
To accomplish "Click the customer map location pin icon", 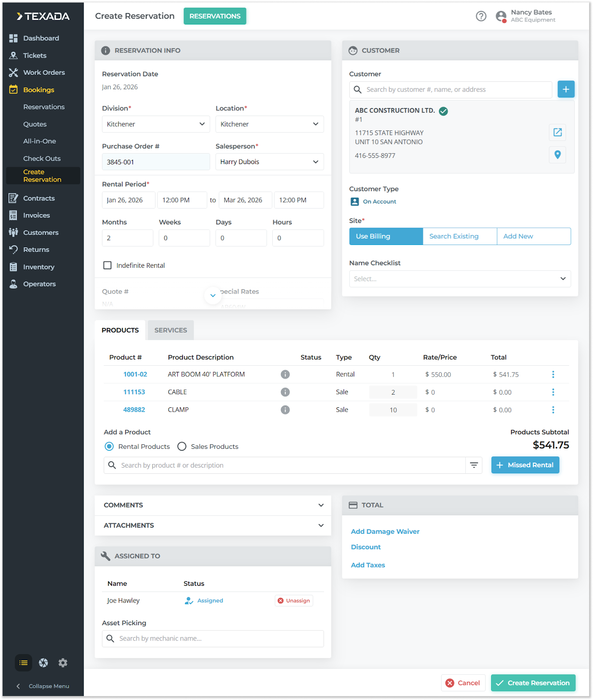I will click(x=557, y=154).
